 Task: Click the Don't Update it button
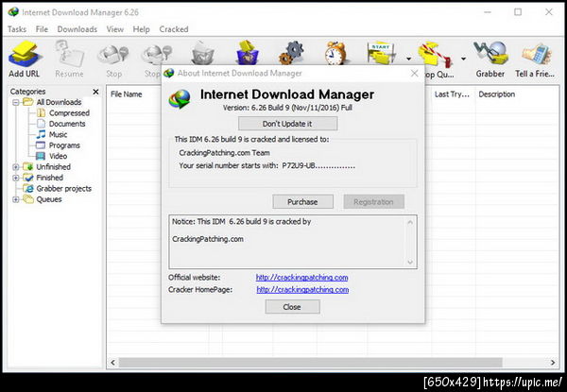coord(288,124)
